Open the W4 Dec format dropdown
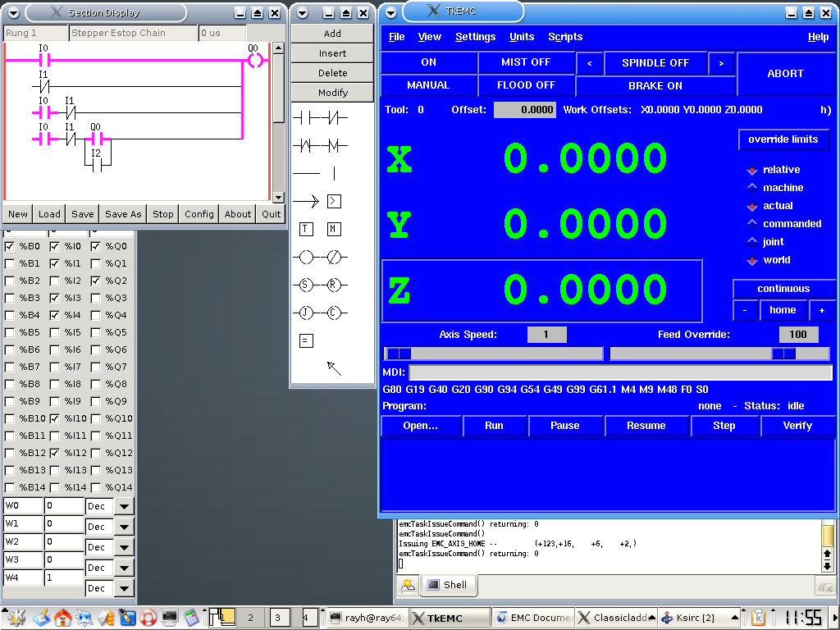This screenshot has height=630, width=840. (x=124, y=588)
